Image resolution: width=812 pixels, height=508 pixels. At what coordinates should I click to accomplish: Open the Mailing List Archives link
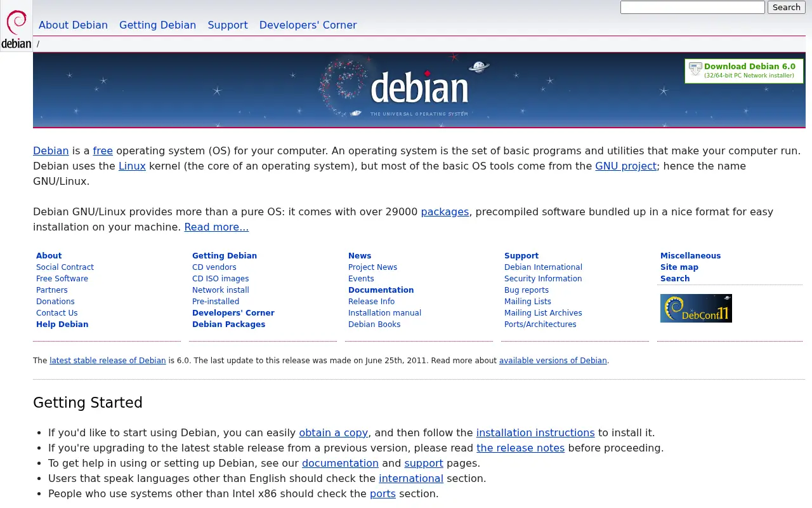point(543,313)
